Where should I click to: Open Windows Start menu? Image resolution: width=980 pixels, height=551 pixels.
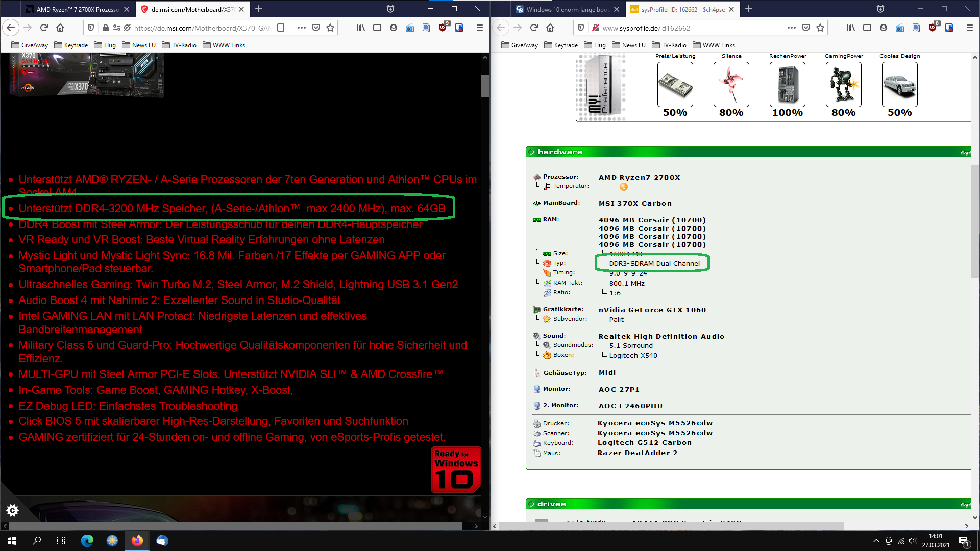[12, 541]
